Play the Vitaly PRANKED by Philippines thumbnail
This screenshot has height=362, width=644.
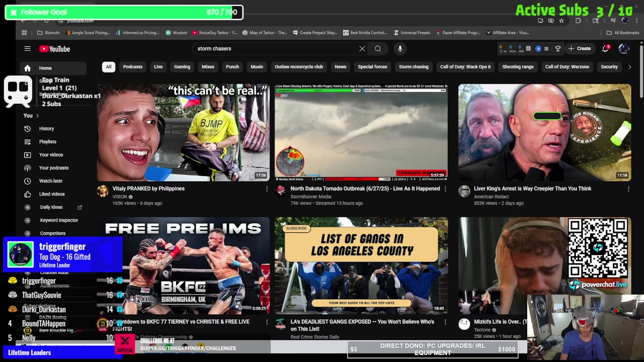click(x=183, y=133)
